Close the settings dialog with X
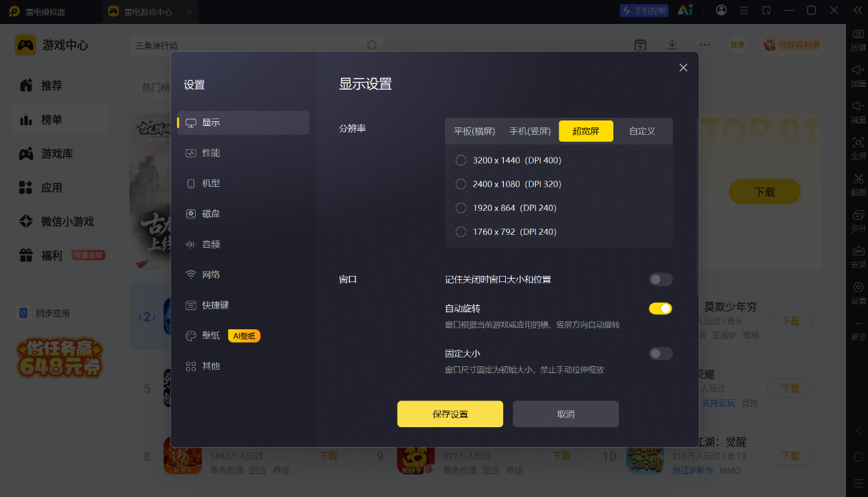868x497 pixels. [x=683, y=67]
